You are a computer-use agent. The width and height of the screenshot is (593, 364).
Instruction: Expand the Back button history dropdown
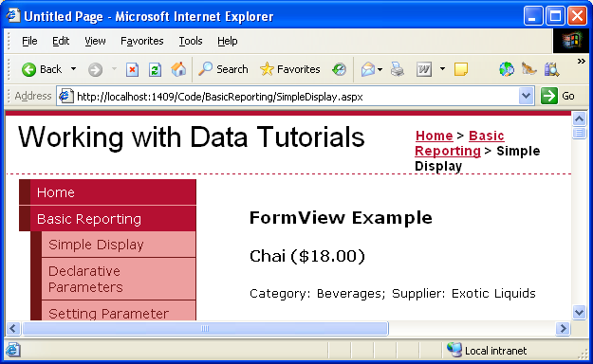74,69
